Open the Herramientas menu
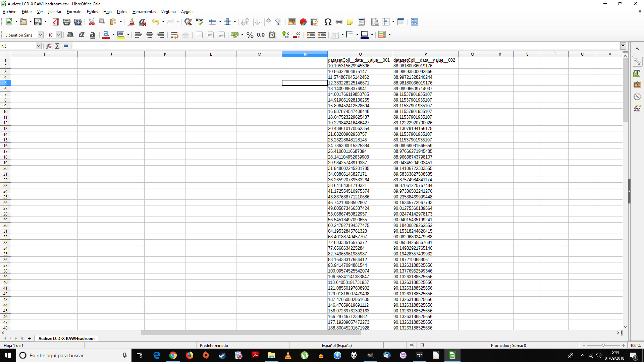Image resolution: width=644 pixels, height=362 pixels. pos(144,12)
